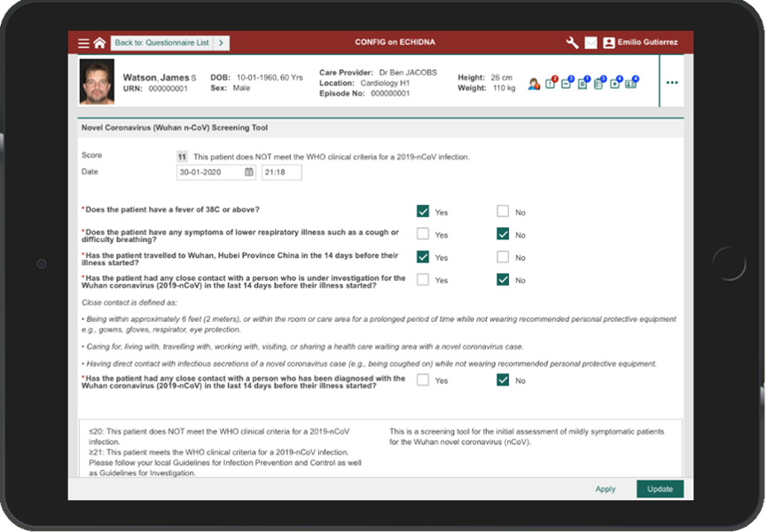Screen dimensions: 767x532
Task: Click care provider Dr Ben JACOBS
Action: point(408,73)
